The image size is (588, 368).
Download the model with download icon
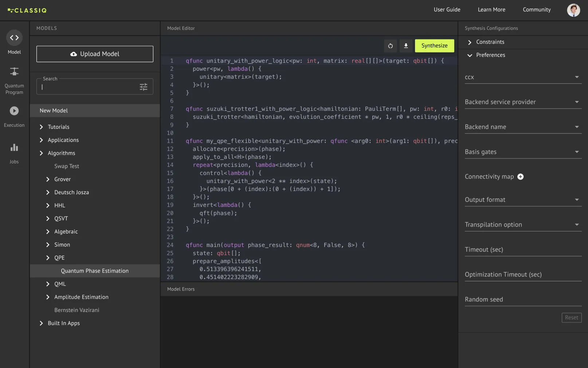406,46
